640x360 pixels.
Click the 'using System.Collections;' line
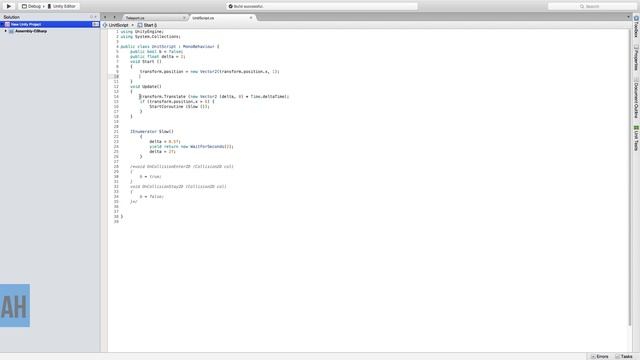(x=150, y=37)
